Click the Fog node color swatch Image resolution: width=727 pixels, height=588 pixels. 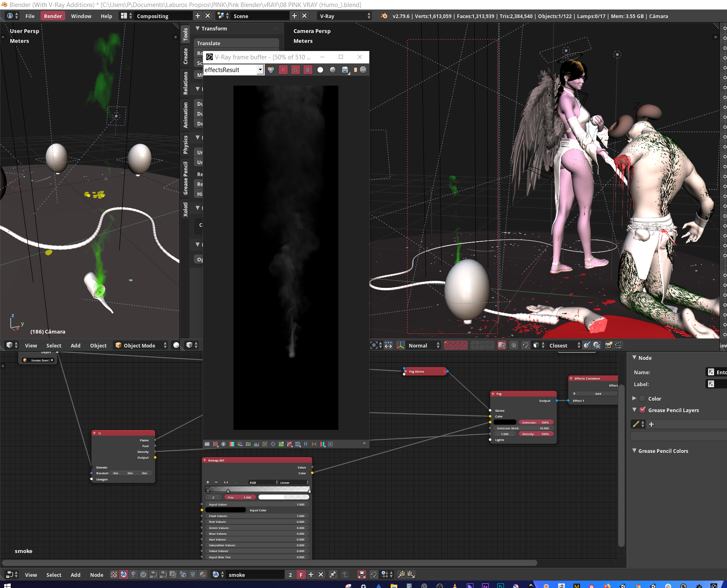pyautogui.click(x=505, y=422)
